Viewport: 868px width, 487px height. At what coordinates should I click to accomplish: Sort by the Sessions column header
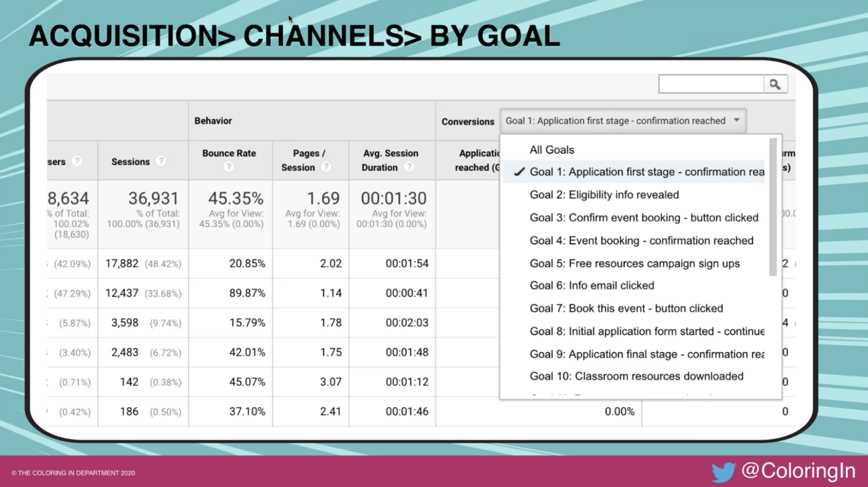point(130,162)
